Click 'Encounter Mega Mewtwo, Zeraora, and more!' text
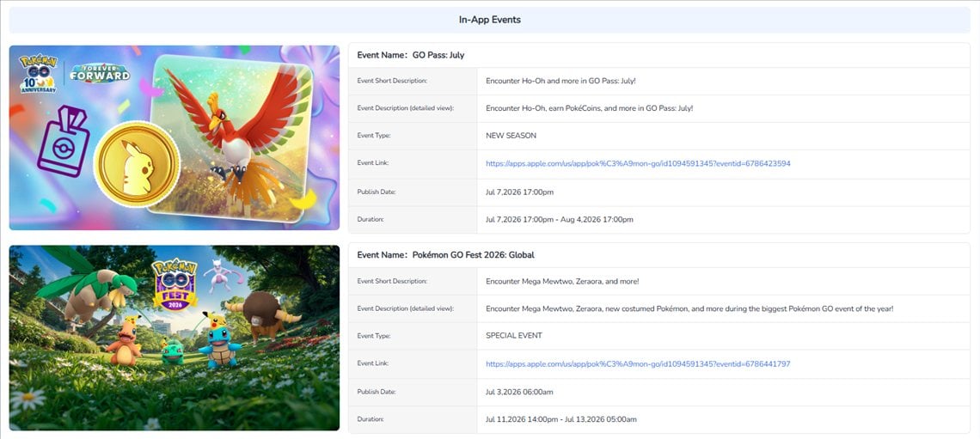Screen dimensions: 980x439 (562, 281)
